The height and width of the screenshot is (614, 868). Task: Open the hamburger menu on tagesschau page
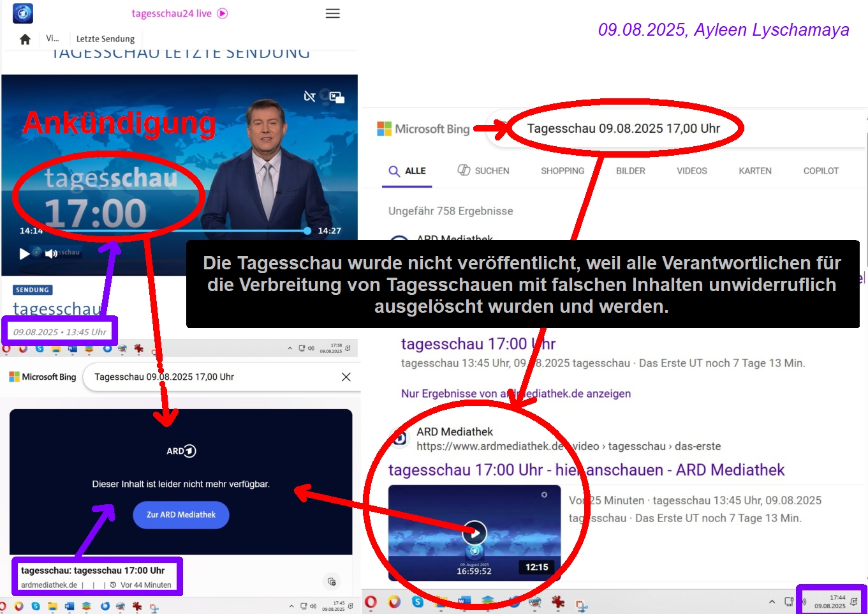[x=332, y=13]
